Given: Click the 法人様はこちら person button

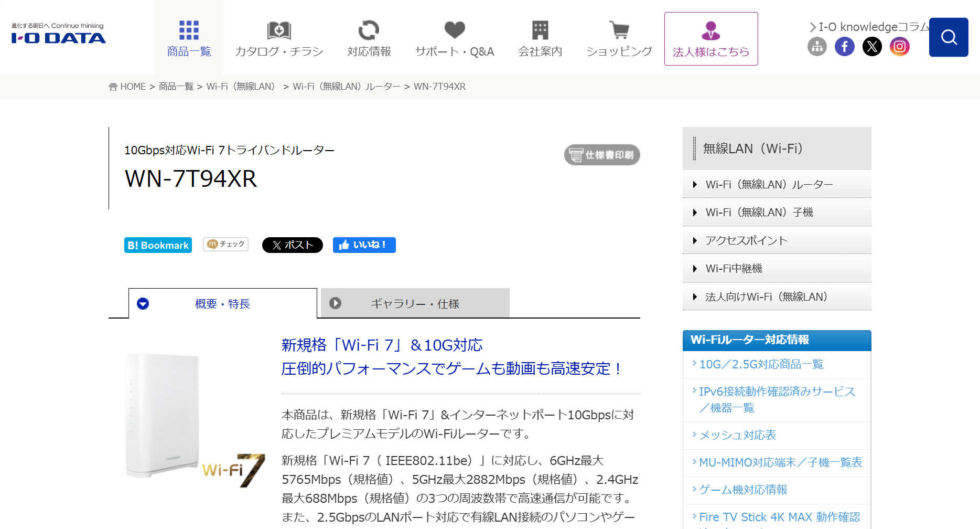Looking at the screenshot, I should click(711, 39).
